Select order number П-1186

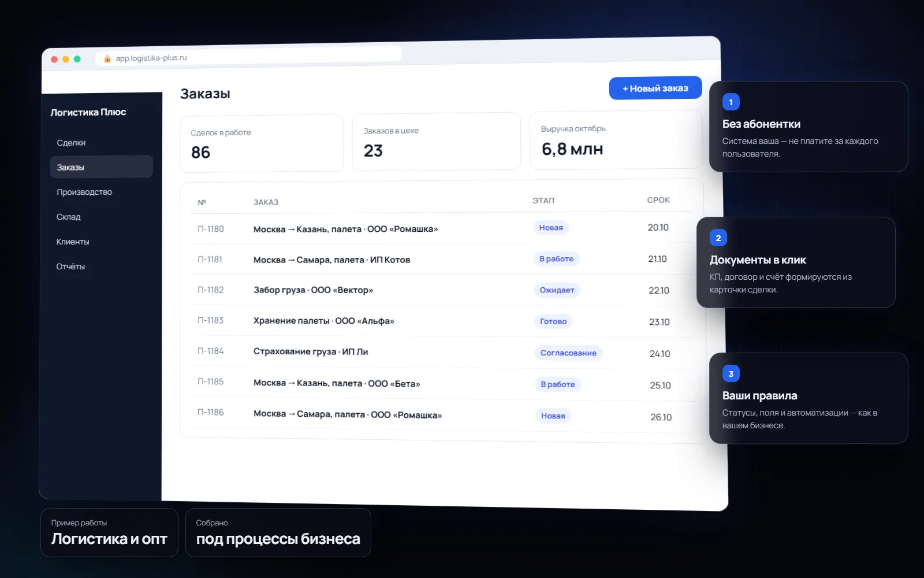tap(211, 412)
